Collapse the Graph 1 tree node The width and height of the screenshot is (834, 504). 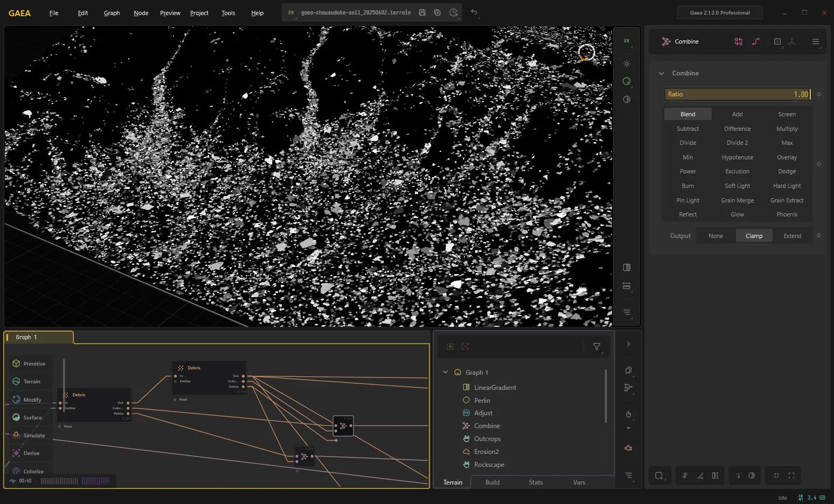(x=445, y=372)
